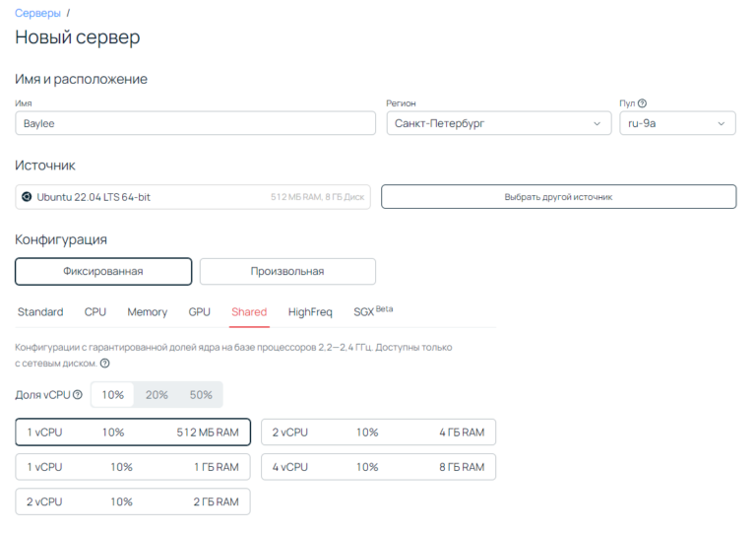Pick the 2 vCPU 2 ГБ RAM configuration
The image size is (756, 533).
click(x=133, y=501)
